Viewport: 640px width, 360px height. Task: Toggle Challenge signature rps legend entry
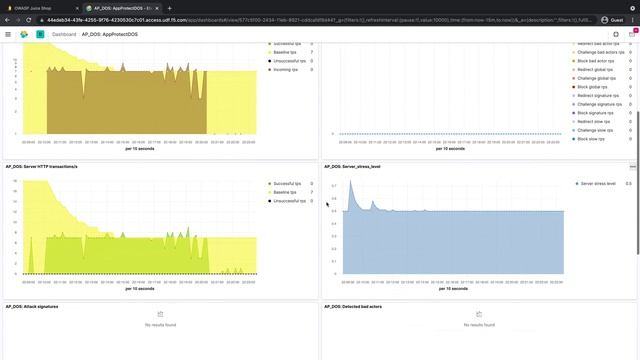pos(600,104)
